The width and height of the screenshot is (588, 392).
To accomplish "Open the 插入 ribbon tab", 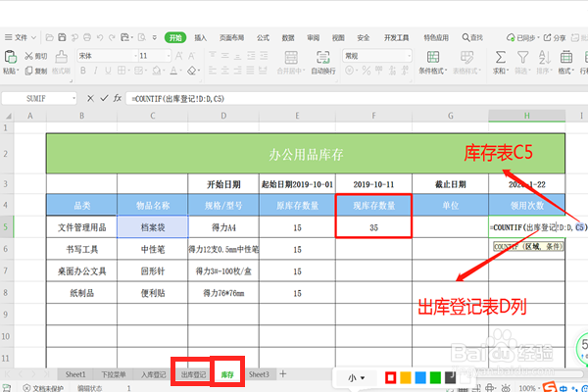I will tap(200, 37).
